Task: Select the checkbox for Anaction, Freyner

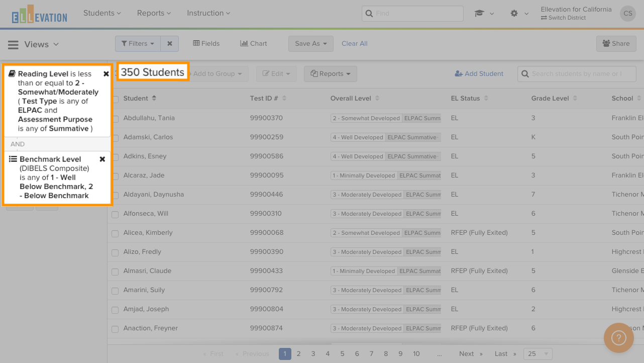Action: pos(115,329)
